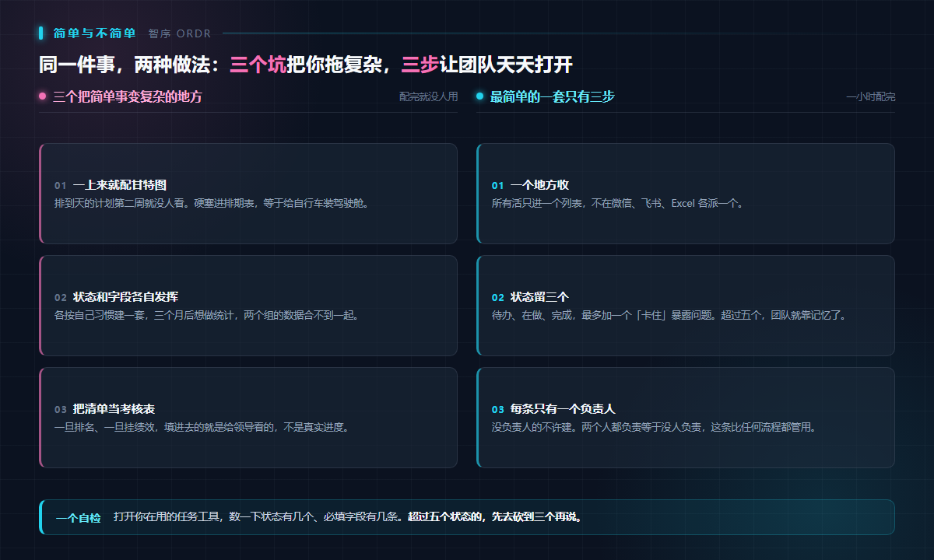Image resolution: width=934 pixels, height=560 pixels.
Task: Open the card titled 一个地方收
Action: click(x=686, y=194)
